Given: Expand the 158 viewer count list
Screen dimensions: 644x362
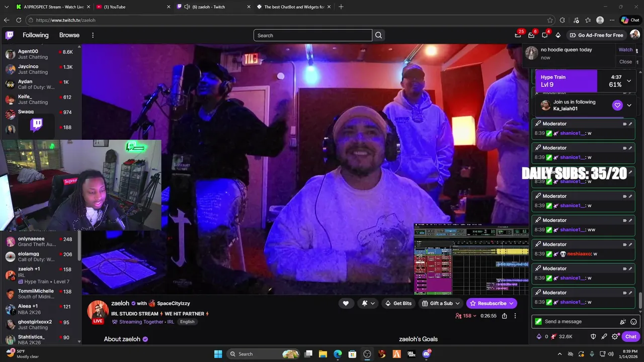Looking at the screenshot, I should [466, 316].
